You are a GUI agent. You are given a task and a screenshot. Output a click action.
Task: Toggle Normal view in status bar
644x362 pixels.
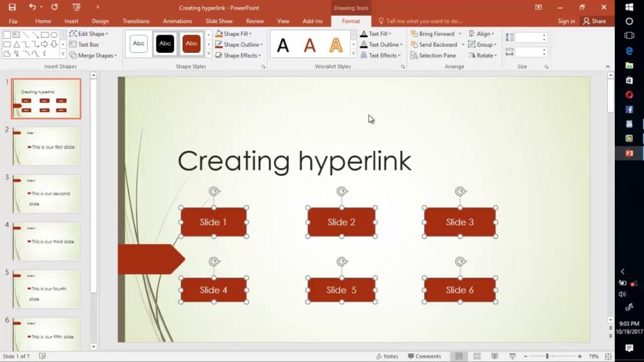coord(459,356)
